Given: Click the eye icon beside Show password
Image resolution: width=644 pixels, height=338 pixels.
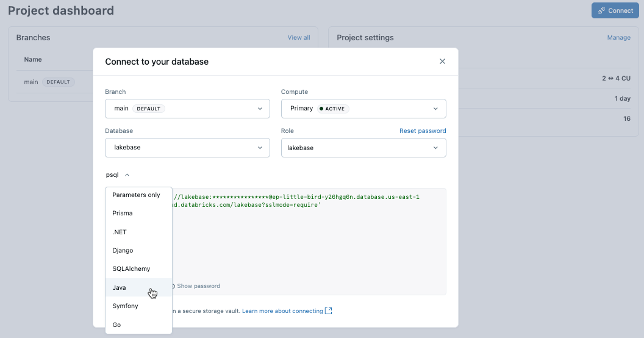Looking at the screenshot, I should click(x=173, y=286).
